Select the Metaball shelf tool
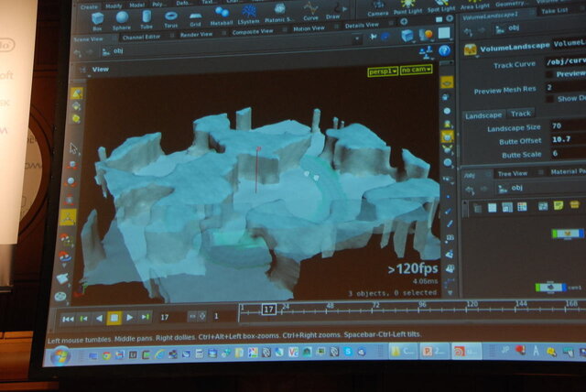The image size is (586, 392). [x=222, y=16]
